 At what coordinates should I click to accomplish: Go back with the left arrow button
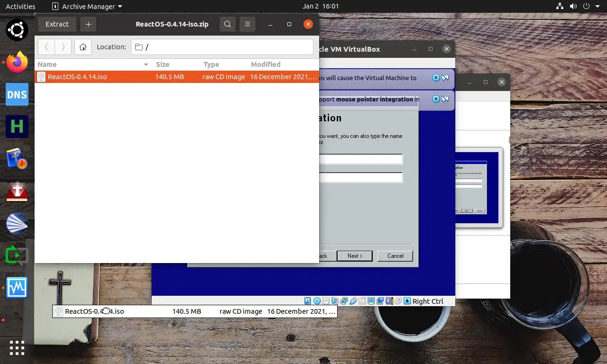coord(46,47)
